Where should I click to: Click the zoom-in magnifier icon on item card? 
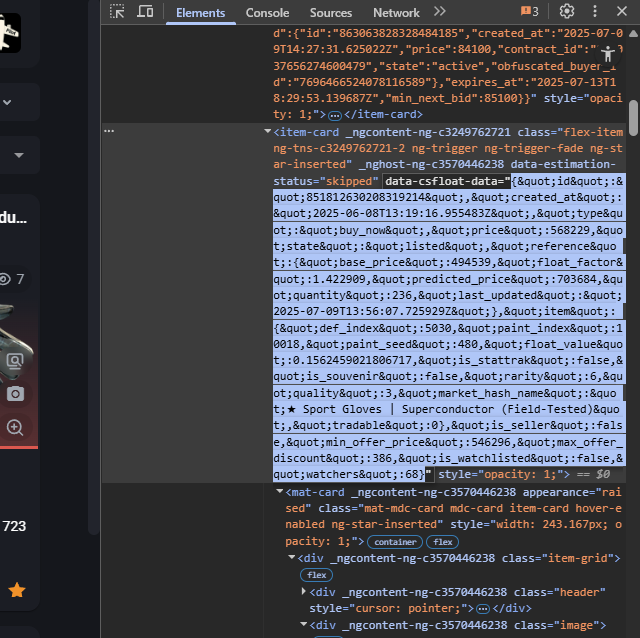click(x=15, y=427)
